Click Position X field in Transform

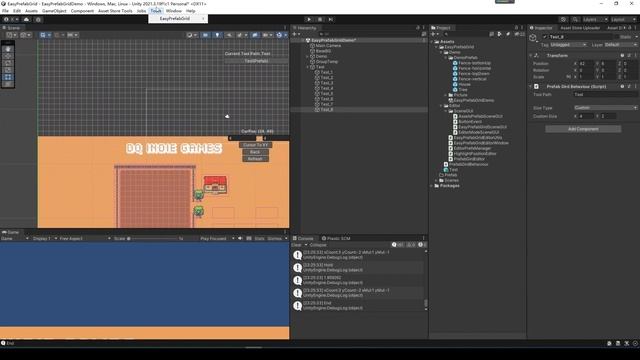coord(586,64)
